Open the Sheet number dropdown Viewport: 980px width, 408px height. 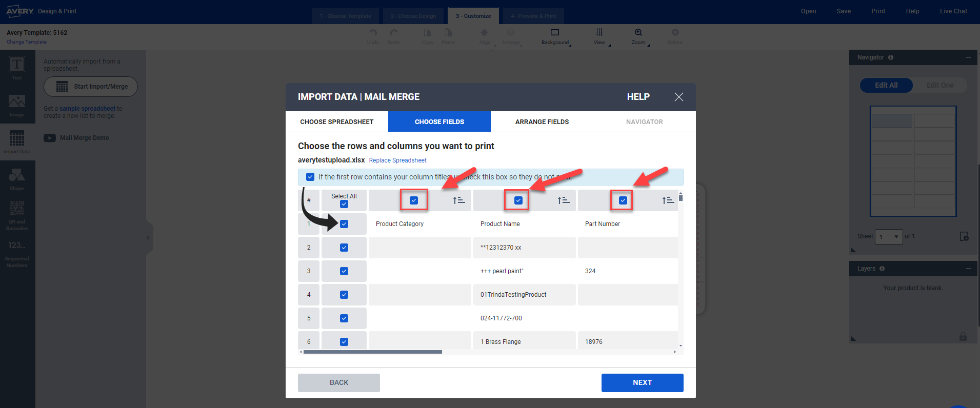click(889, 236)
